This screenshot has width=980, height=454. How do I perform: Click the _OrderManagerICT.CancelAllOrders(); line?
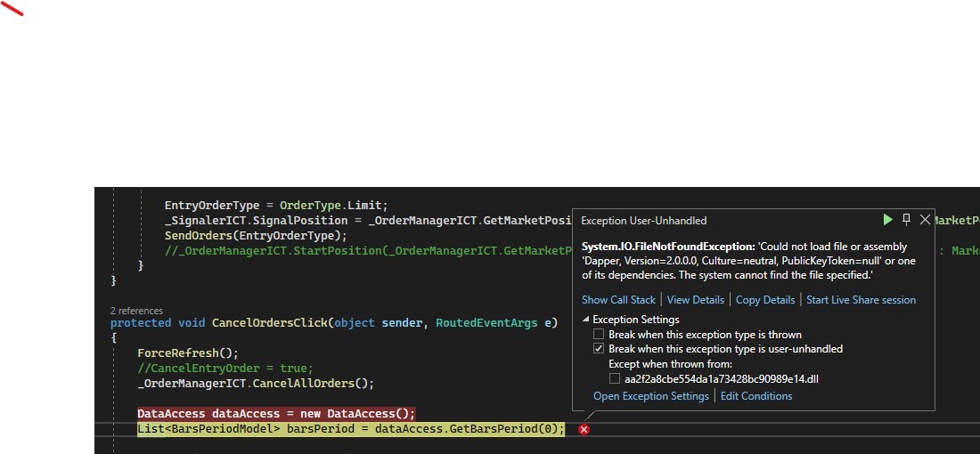coord(256,383)
